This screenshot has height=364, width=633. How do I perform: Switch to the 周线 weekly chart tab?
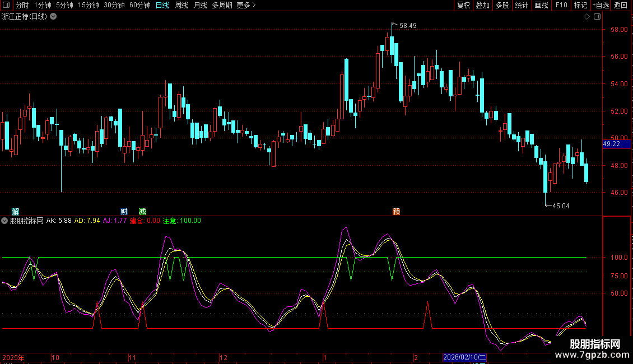point(181,6)
